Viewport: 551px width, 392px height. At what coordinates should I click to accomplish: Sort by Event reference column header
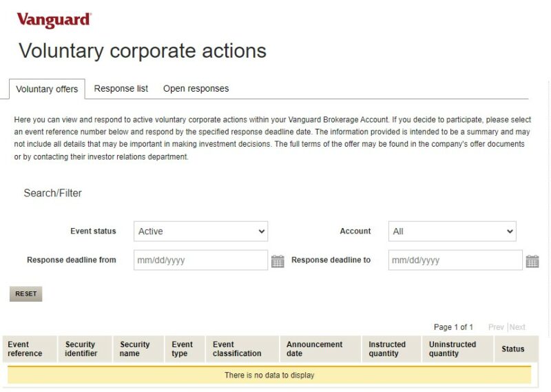point(25,349)
